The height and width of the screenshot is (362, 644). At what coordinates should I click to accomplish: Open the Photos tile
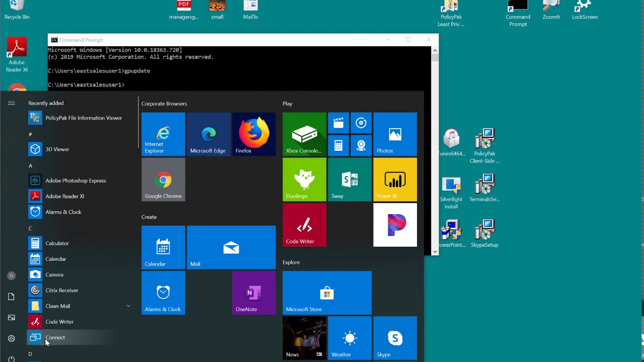click(395, 134)
